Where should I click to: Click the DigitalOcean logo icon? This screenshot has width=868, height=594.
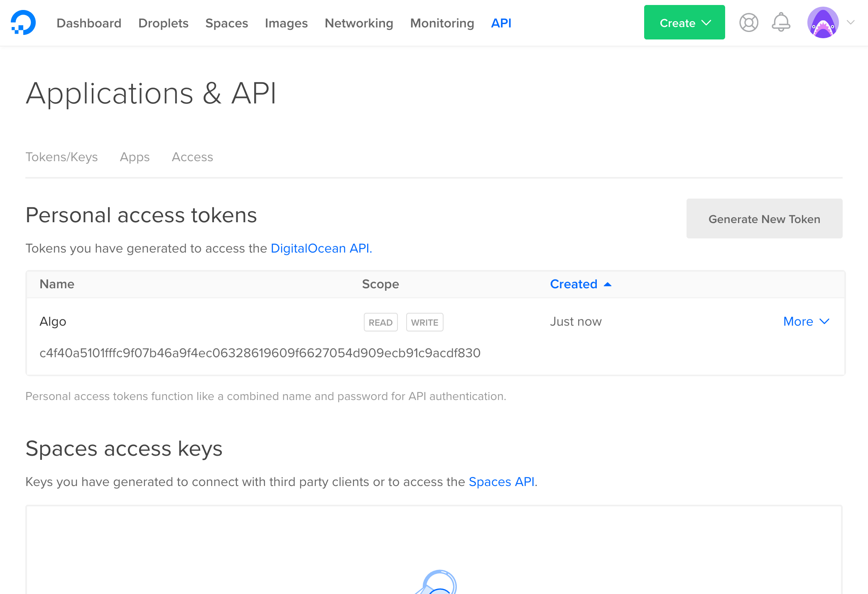click(23, 22)
